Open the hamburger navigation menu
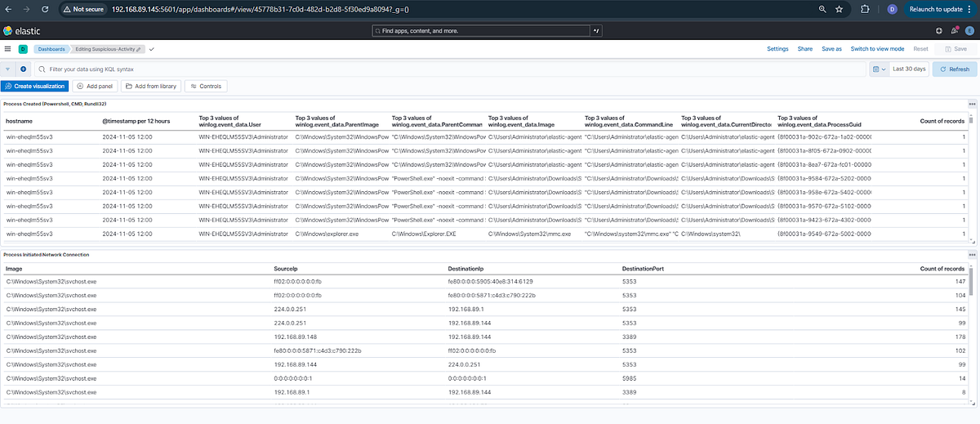Viewport: 980px width, 424px height. 7,49
